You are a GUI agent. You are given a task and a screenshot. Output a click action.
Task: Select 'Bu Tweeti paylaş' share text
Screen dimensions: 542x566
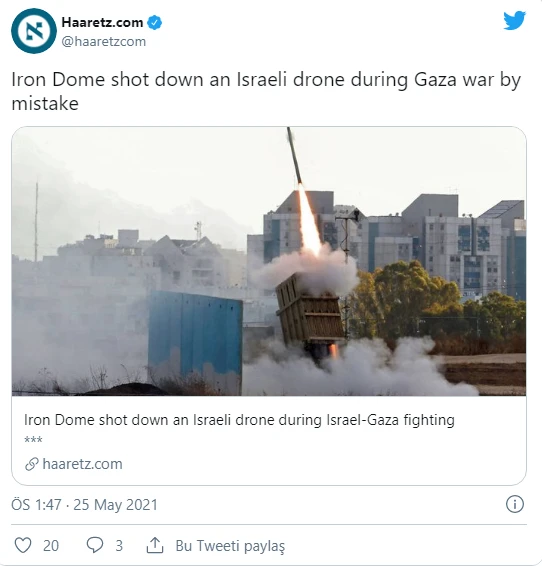230,546
